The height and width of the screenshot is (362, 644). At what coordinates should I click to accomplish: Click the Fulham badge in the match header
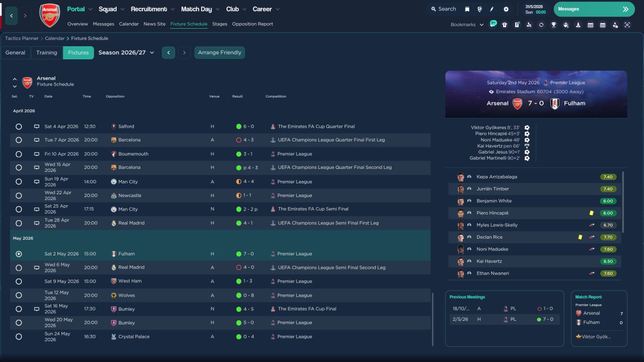pos(554,104)
